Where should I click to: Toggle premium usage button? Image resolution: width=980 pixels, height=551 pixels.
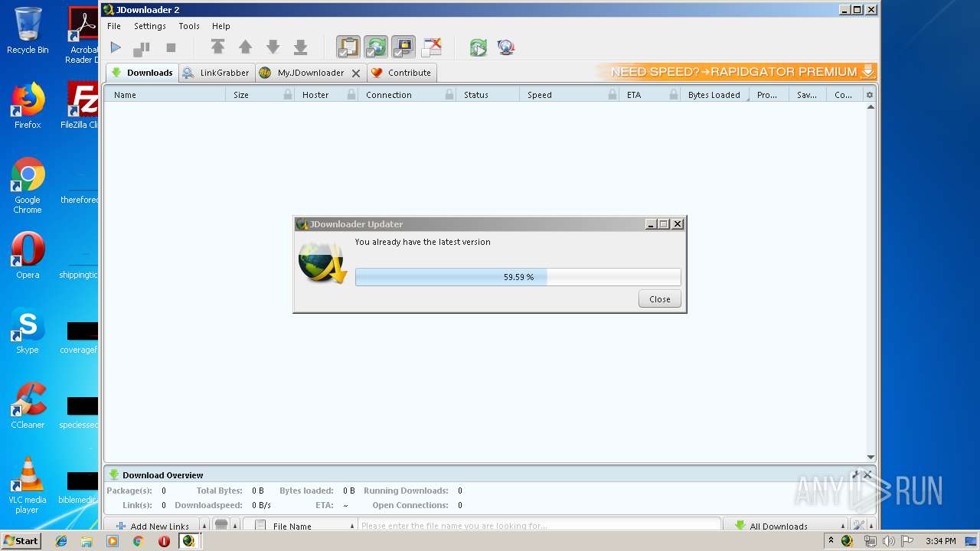coord(403,47)
